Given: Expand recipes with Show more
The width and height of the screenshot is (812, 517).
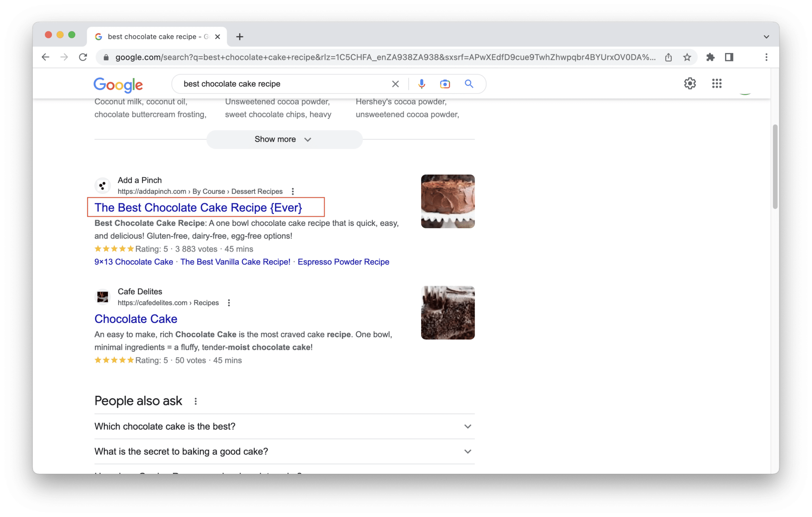Looking at the screenshot, I should 284,139.
